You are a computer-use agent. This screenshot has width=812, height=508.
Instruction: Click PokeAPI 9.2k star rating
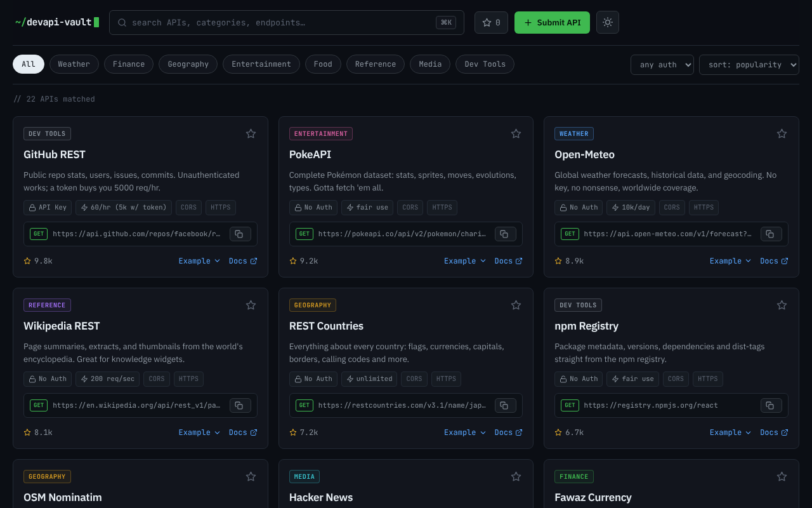point(304,261)
